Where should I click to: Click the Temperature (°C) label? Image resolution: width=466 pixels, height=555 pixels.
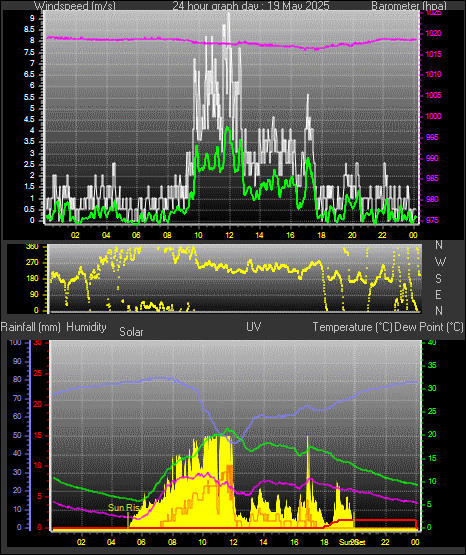click(352, 327)
